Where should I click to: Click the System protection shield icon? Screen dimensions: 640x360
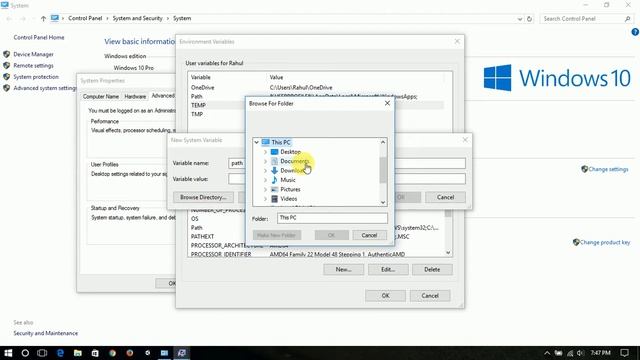point(7,77)
